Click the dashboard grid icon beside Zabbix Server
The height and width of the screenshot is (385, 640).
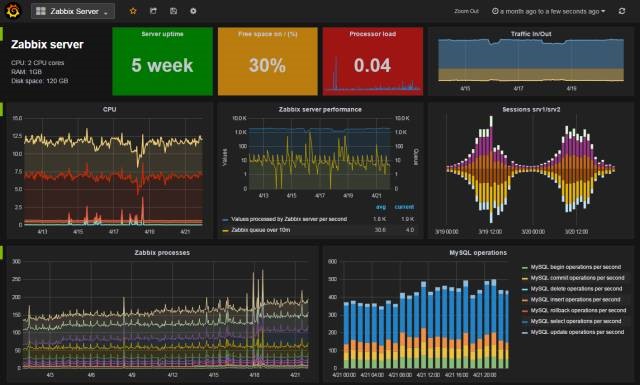41,11
